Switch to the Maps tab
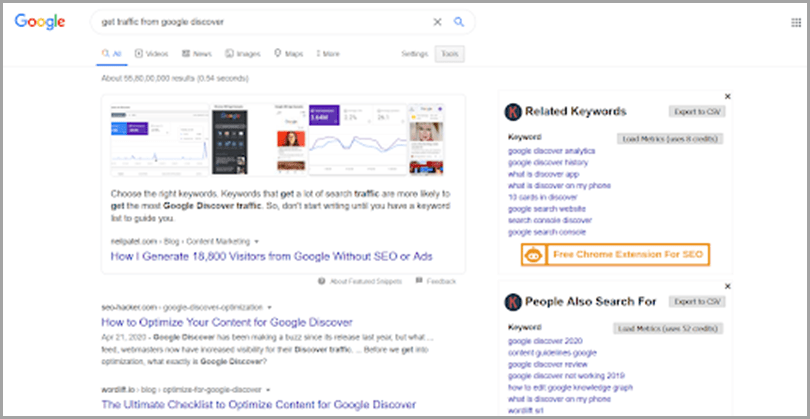The image size is (810, 419). [x=289, y=54]
